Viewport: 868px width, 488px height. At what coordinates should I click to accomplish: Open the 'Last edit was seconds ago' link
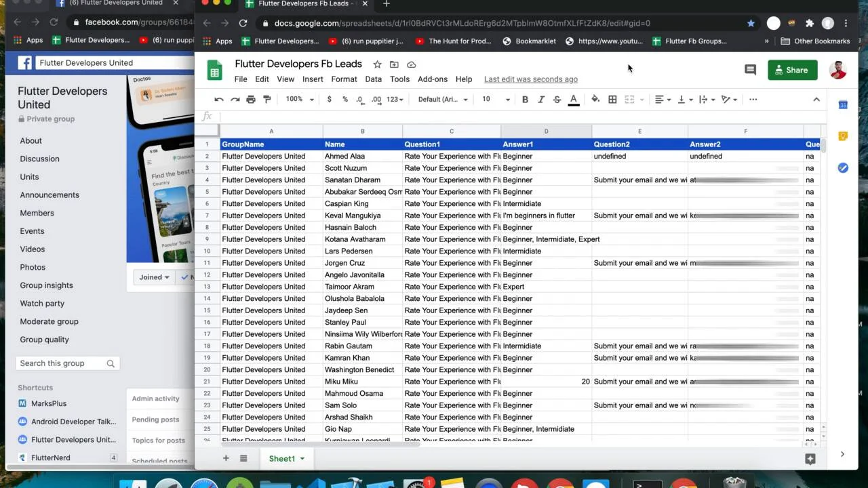(x=530, y=79)
